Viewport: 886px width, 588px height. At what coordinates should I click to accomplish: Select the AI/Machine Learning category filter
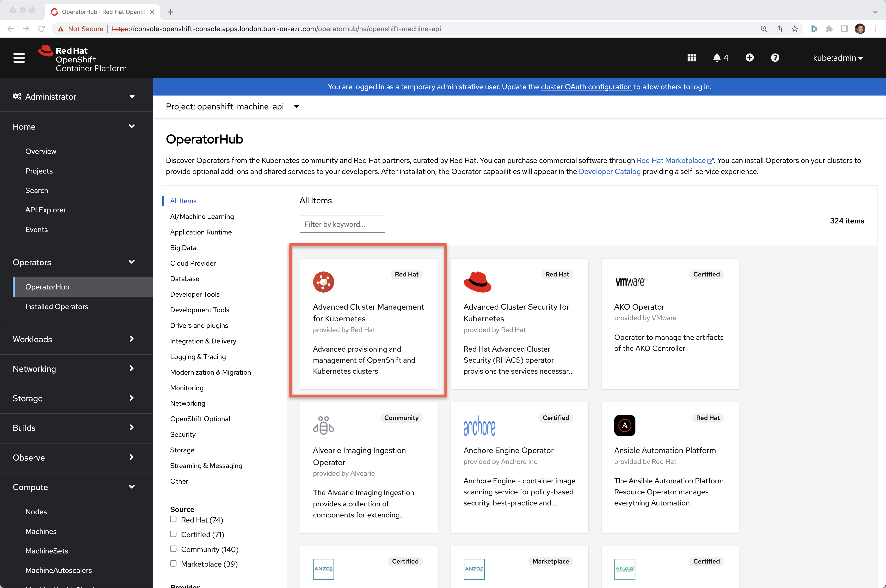click(202, 216)
